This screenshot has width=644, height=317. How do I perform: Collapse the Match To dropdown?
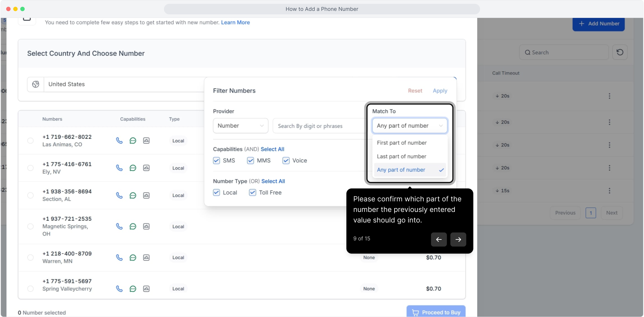coord(410,126)
